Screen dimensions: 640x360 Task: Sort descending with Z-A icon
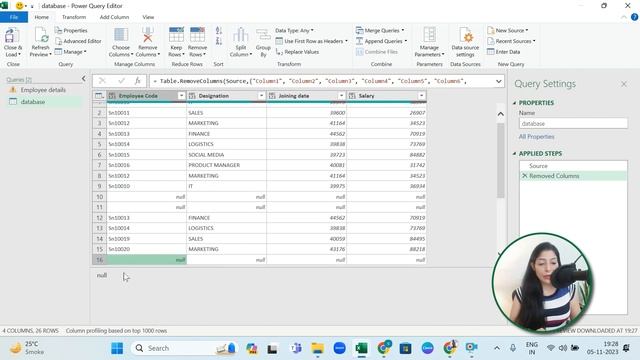tap(219, 41)
